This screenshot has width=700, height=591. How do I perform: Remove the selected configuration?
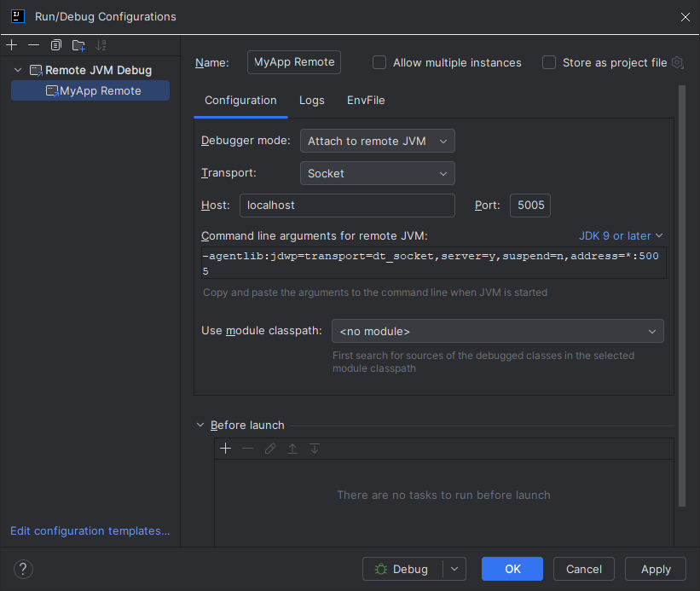(x=33, y=44)
